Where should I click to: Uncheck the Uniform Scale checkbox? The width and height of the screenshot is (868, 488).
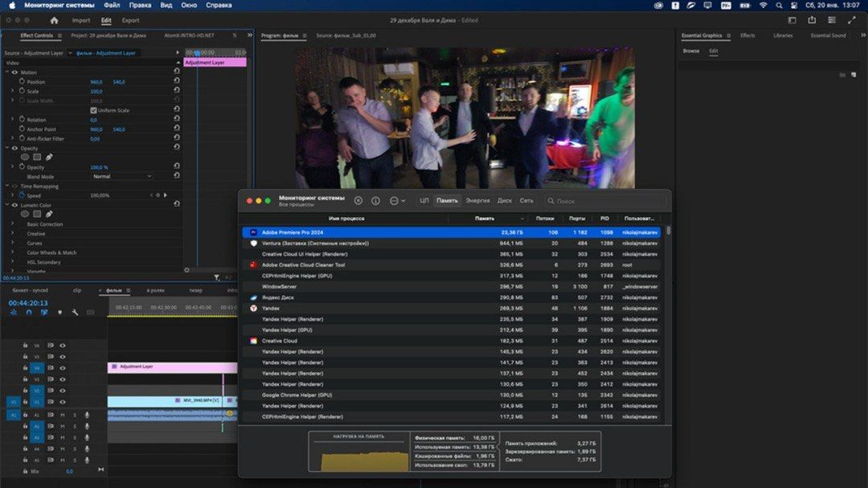[x=93, y=109]
